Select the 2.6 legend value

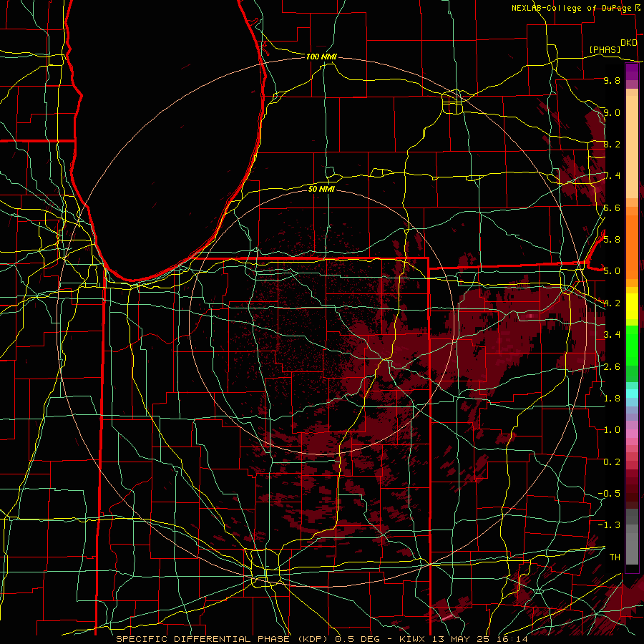tap(612, 366)
